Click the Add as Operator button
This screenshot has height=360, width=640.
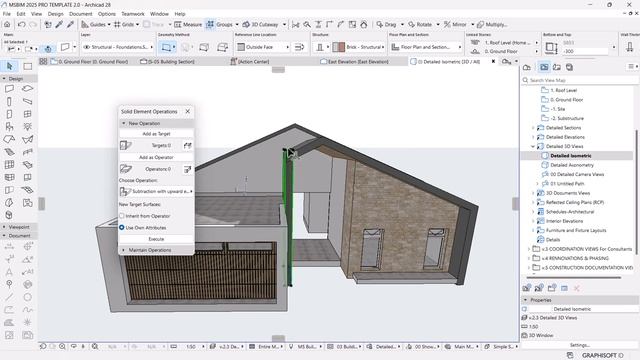(x=156, y=157)
